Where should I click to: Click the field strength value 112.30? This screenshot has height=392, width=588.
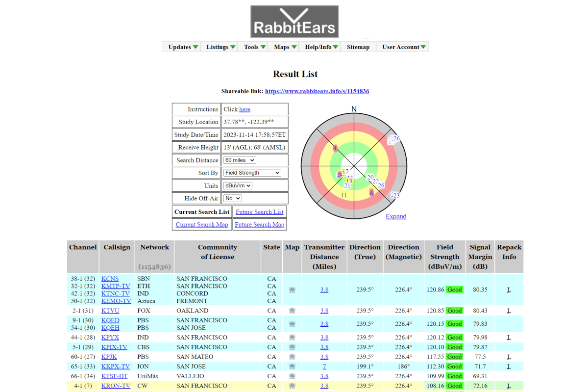coord(435,366)
